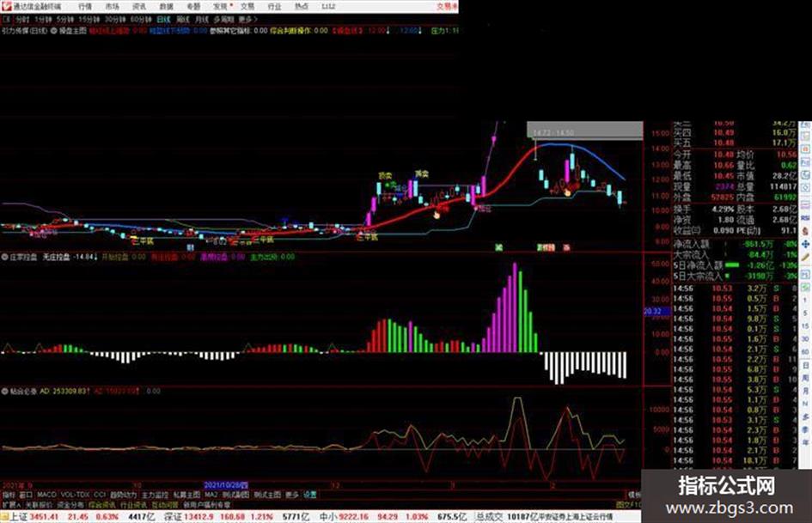Expand 更多 period options
Screen dimensions: 812x523
[247, 20]
